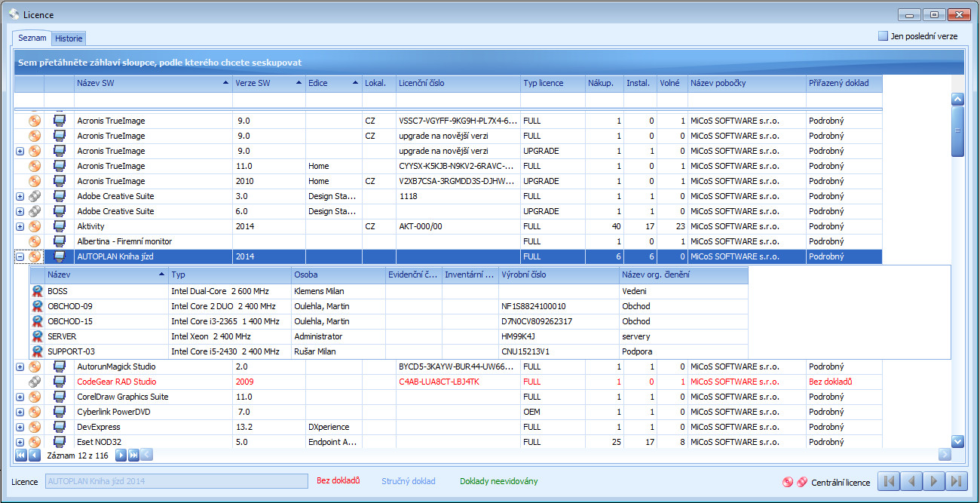Select the AKT-000/00 licence number cell
Screen dimensions: 980x503
pos(458,226)
